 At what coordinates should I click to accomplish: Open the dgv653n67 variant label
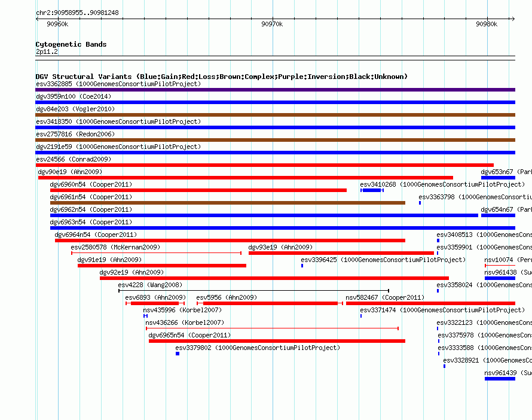click(x=506, y=172)
